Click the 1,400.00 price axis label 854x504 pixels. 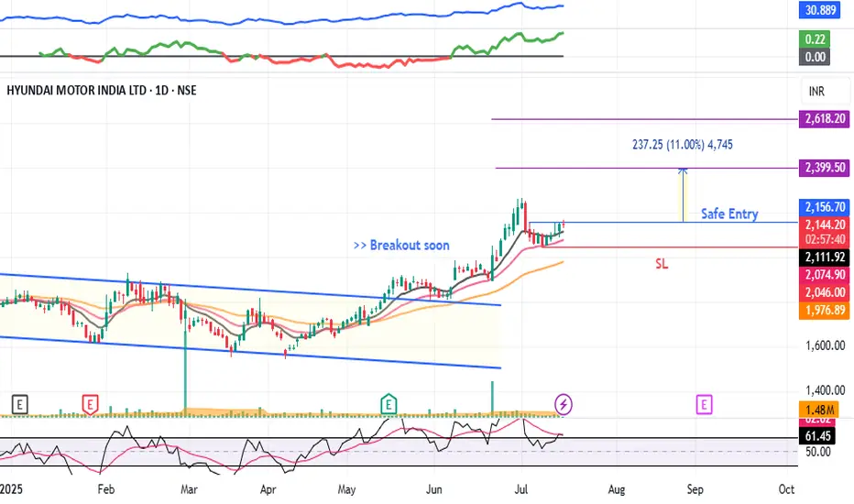point(825,390)
